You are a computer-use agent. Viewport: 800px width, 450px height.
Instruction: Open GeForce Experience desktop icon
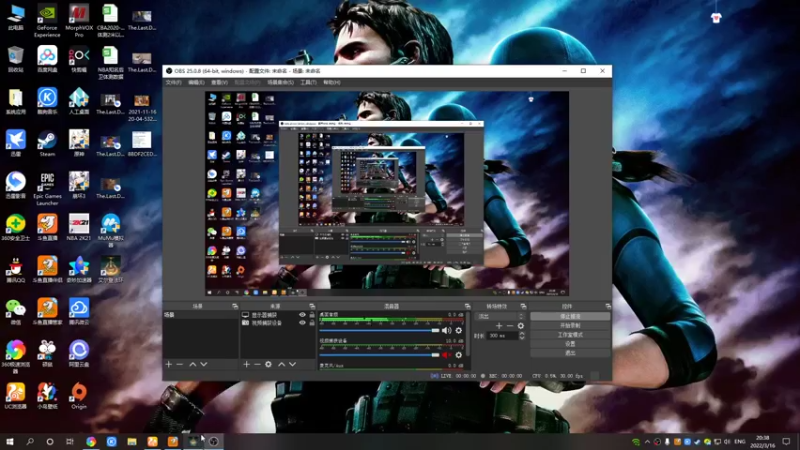[47, 21]
